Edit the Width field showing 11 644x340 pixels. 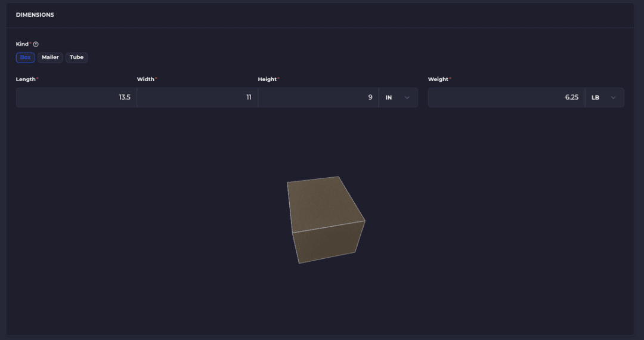[197, 97]
